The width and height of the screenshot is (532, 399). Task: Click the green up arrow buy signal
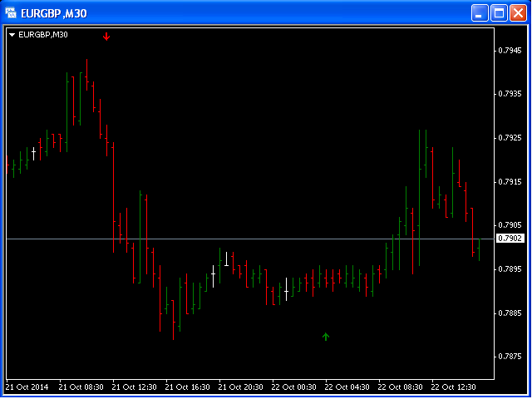tap(326, 337)
